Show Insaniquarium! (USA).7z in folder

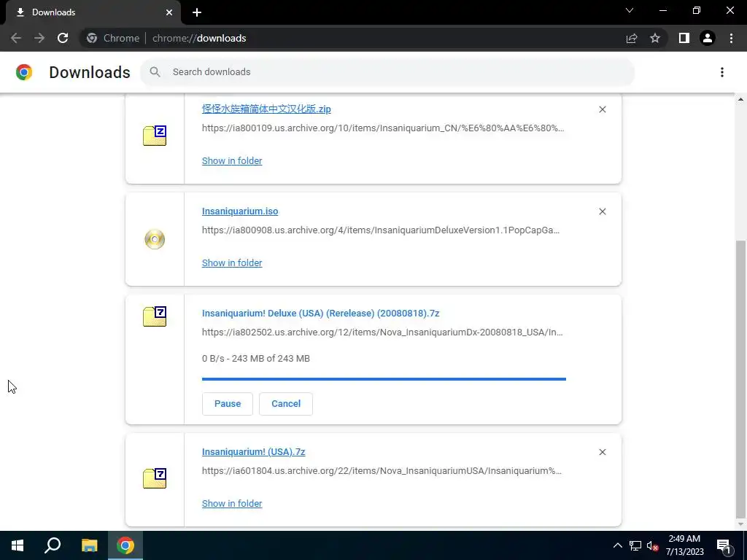(232, 504)
